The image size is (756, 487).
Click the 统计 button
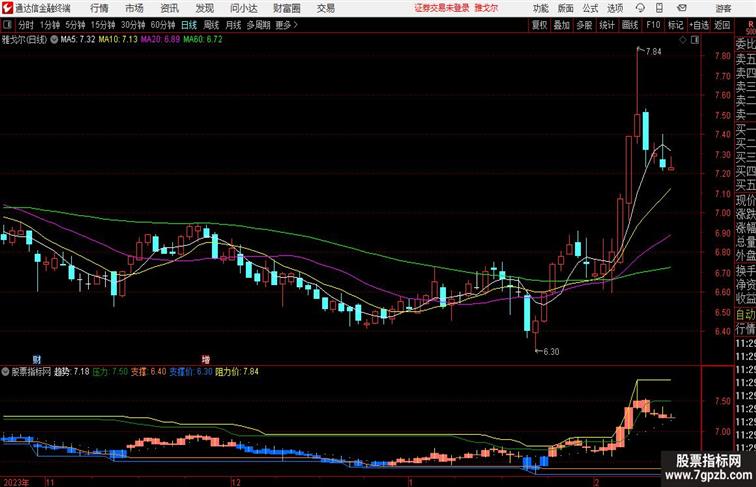click(607, 25)
